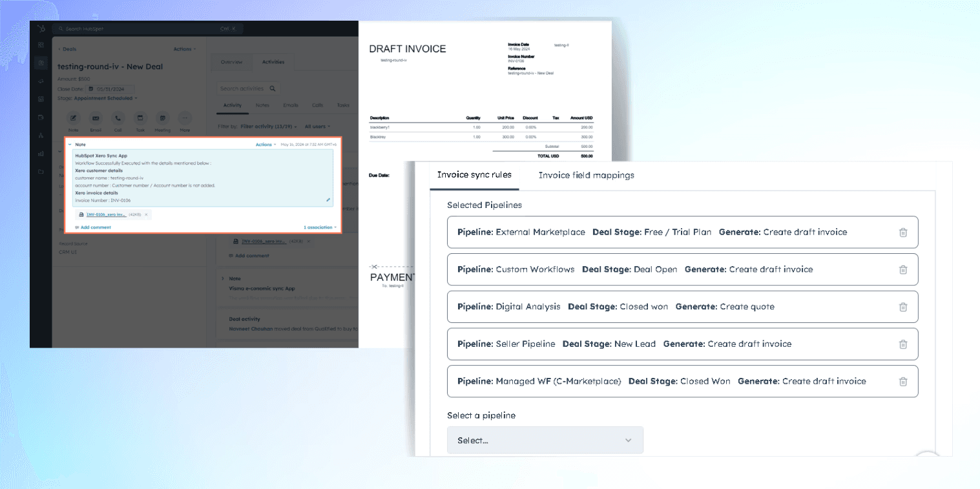The height and width of the screenshot is (489, 980).
Task: Open the deal Actions dropdown beside Deals
Action: pyautogui.click(x=185, y=49)
